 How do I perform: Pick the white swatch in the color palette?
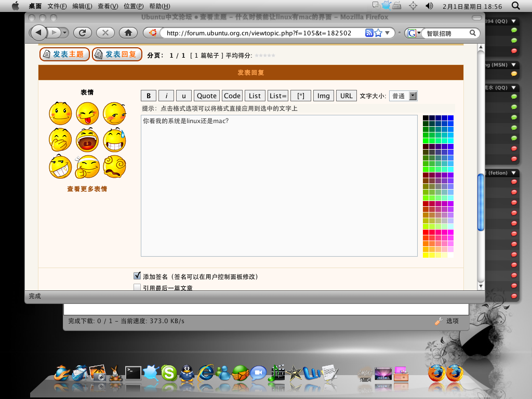[x=450, y=255]
